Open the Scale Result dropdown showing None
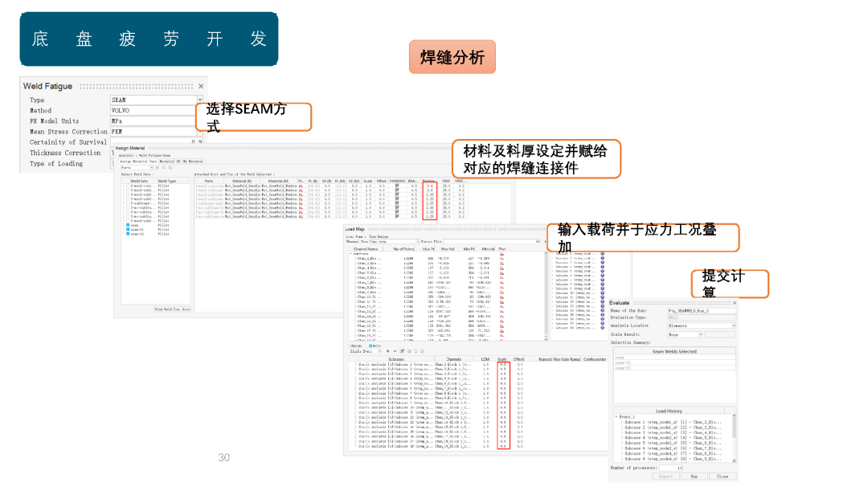 pos(686,335)
